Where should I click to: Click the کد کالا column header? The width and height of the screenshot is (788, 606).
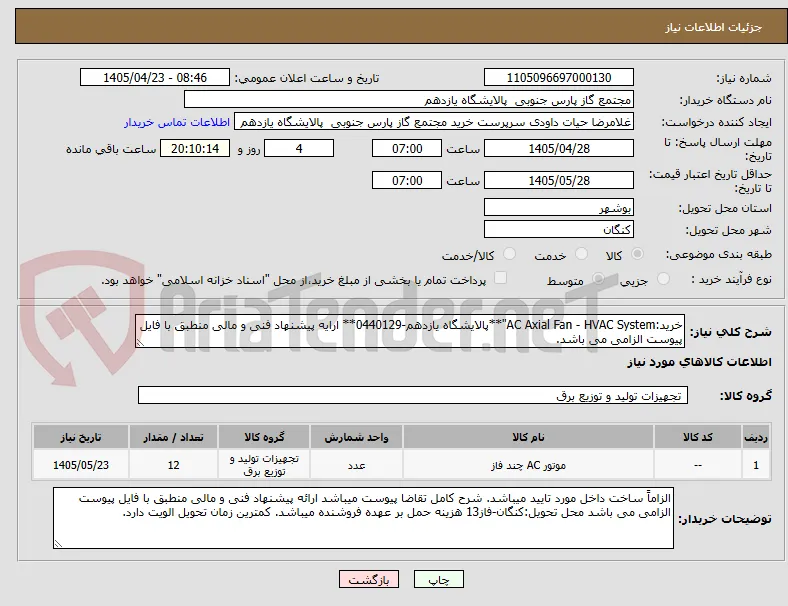pos(698,437)
